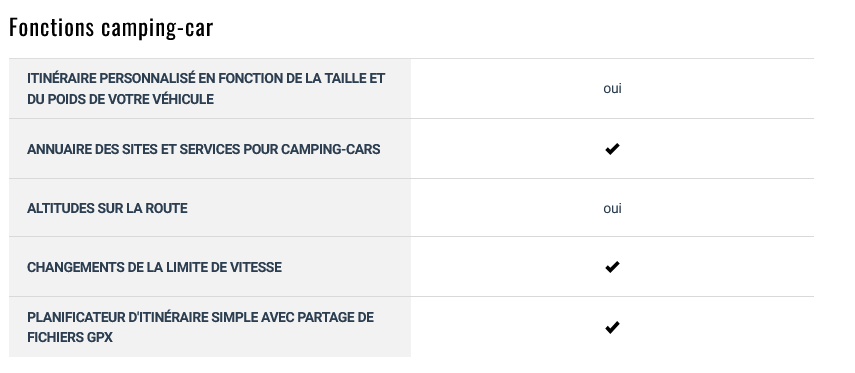Image resolution: width=855 pixels, height=373 pixels.
Task: Click the checkmark for Annuaire des sites row
Action: pos(612,148)
